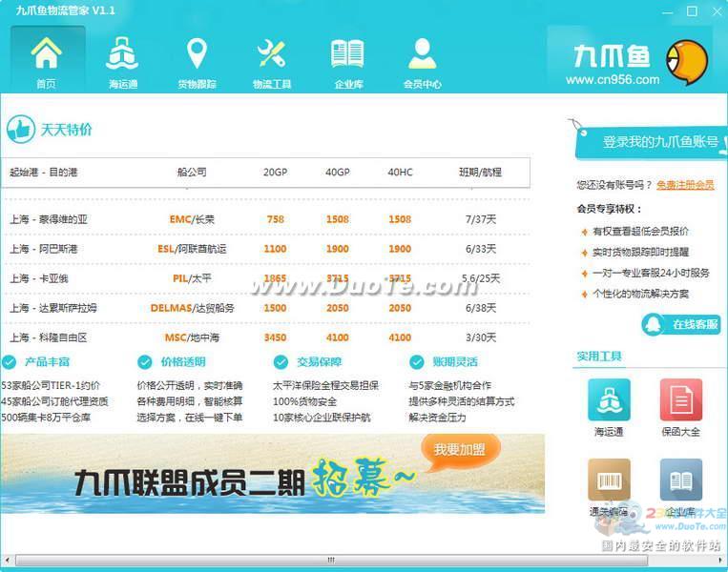
Task: Select the 上海 - 卡亚俄 route row
Action: pyautogui.click(x=267, y=278)
